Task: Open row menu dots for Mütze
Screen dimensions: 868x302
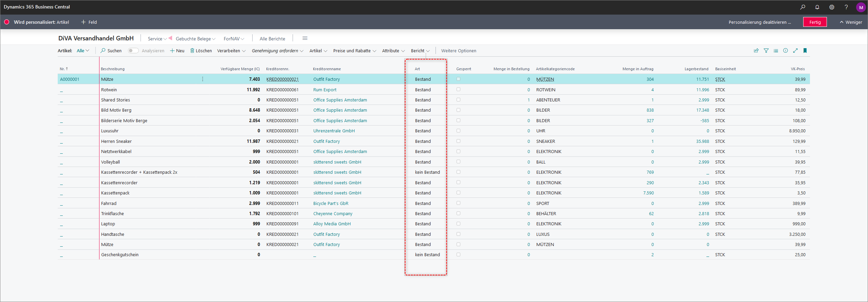Action: (x=203, y=79)
